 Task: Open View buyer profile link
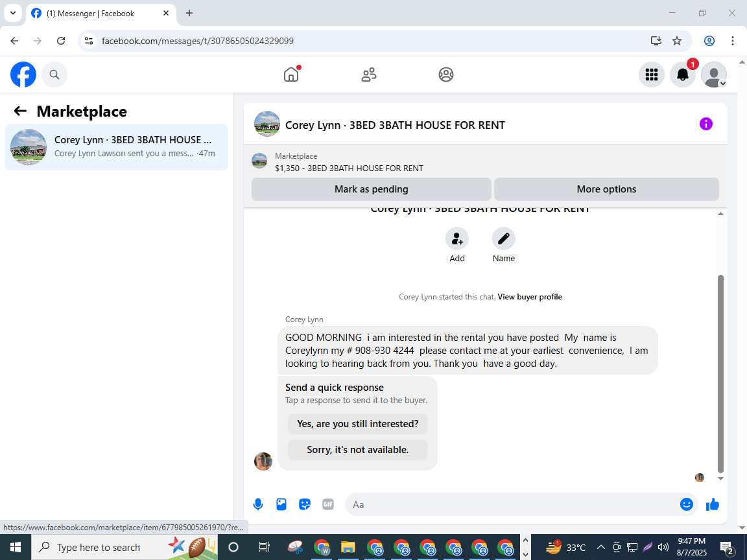(530, 297)
